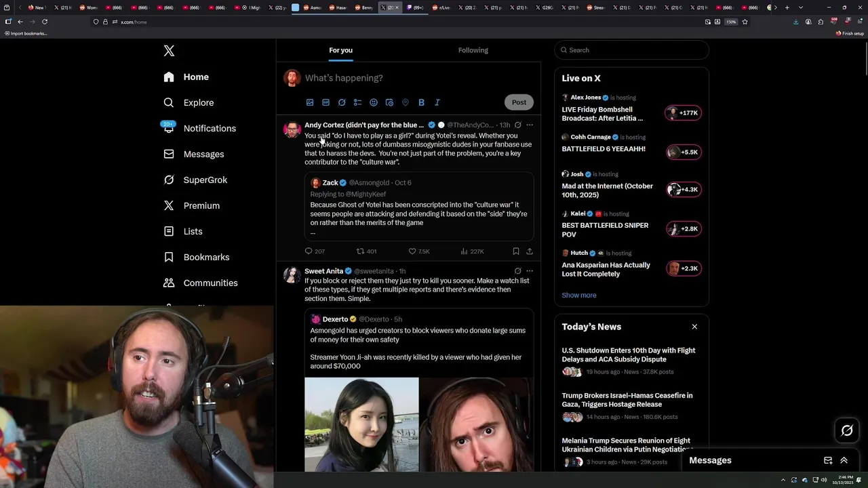View analytics of Andy Cortez's post
Screen dimensions: 868x488
tap(472, 251)
